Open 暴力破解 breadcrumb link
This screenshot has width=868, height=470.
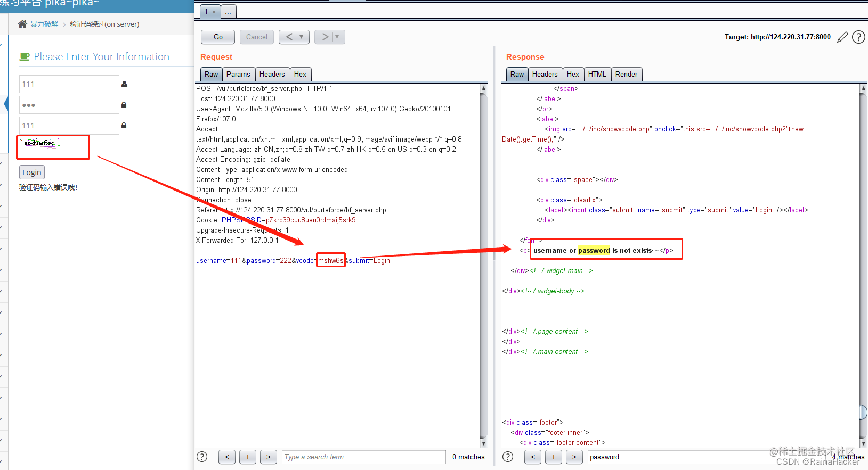point(44,24)
